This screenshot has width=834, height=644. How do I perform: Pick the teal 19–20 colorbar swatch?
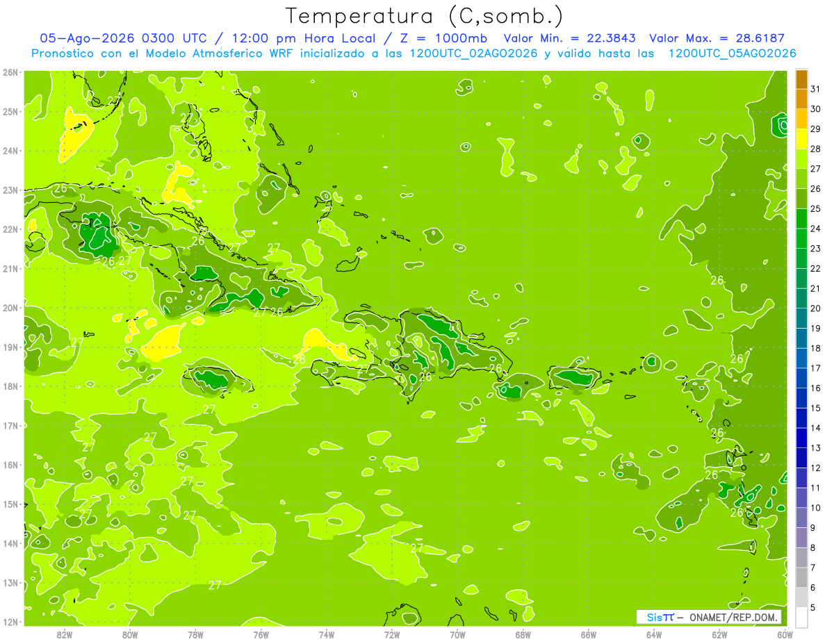point(801,318)
